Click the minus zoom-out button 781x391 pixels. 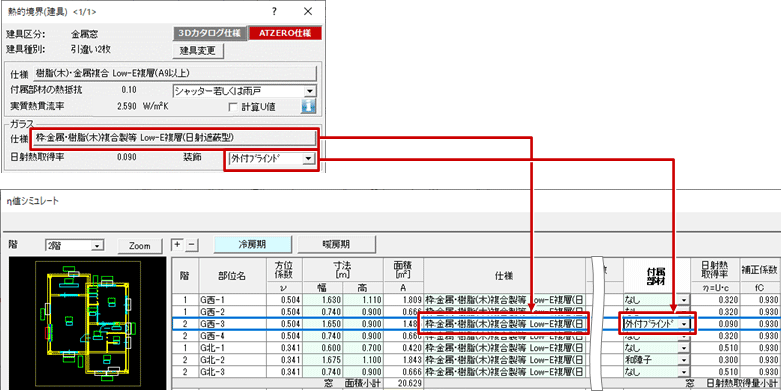(x=193, y=245)
